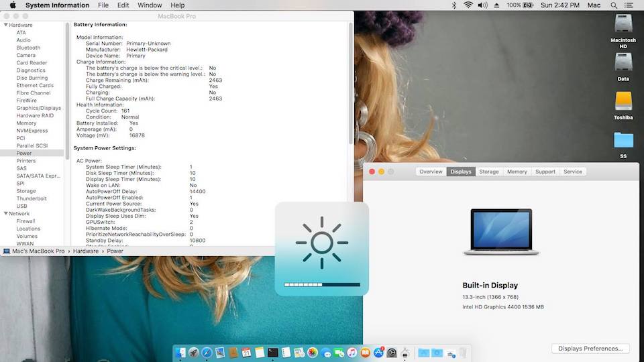Select Firewall under Network
Viewport: 644px width, 362px height.
[26, 221]
